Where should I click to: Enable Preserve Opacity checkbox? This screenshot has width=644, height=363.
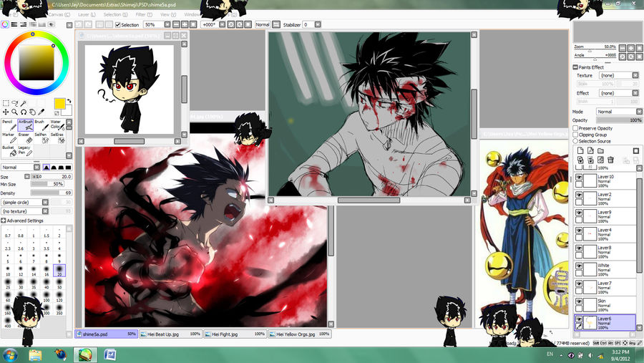coord(575,128)
